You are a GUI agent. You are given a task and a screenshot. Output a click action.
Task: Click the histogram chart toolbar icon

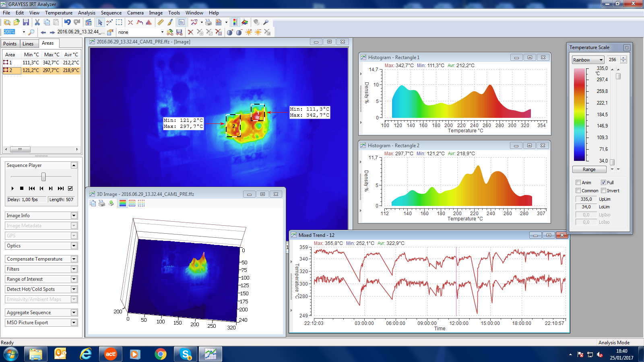click(149, 23)
